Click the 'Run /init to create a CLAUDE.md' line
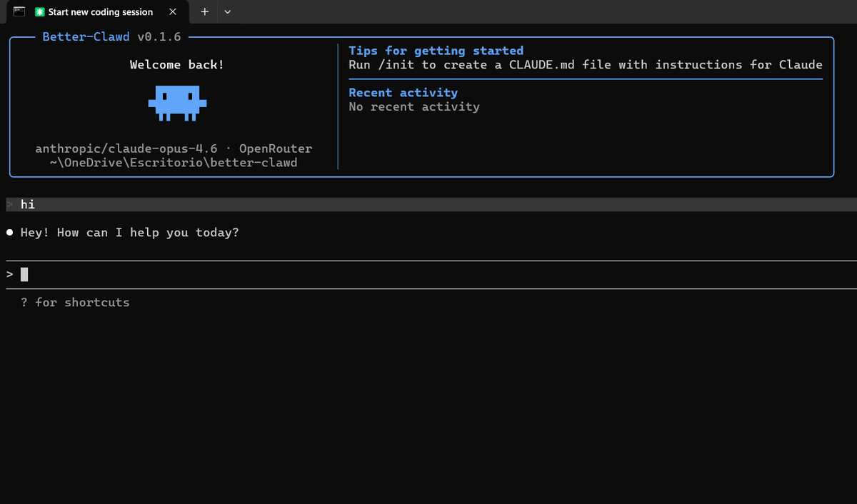Screen dimensions: 857x504 [586, 65]
